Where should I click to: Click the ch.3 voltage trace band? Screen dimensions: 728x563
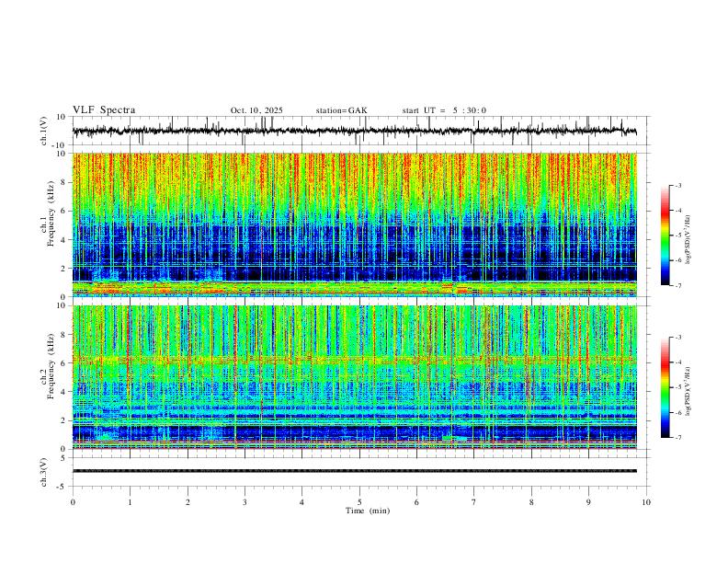(354, 471)
